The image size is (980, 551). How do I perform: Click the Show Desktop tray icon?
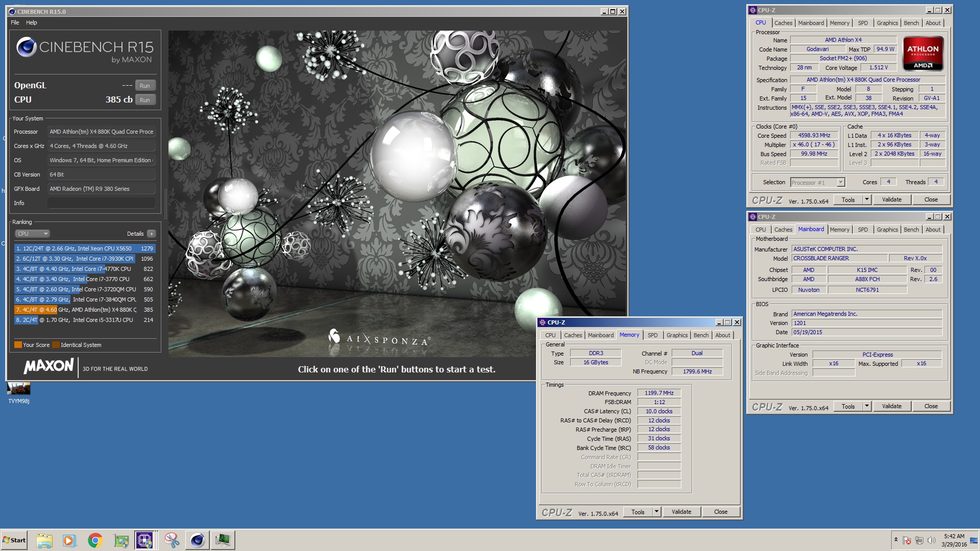coord(974,540)
